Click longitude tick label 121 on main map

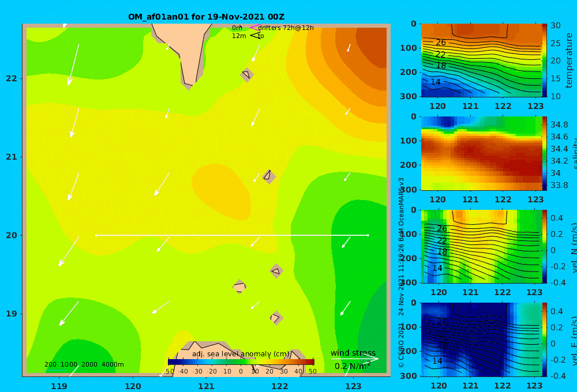206,386
